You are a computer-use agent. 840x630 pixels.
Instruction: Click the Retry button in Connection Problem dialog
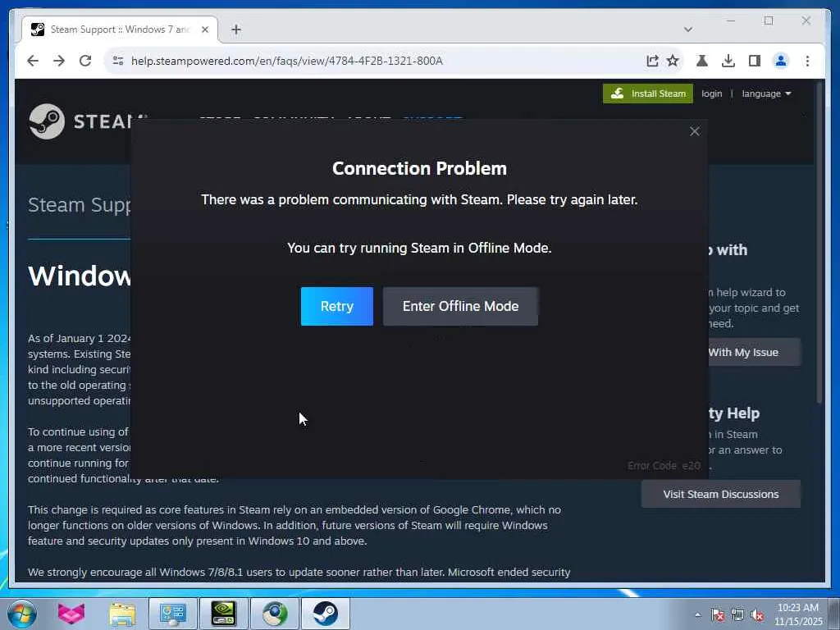pos(336,306)
